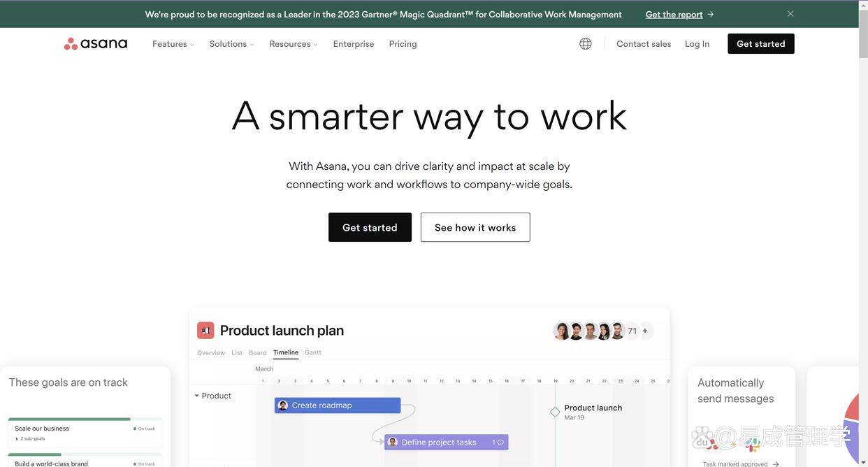Click the Asana logo

pos(96,43)
